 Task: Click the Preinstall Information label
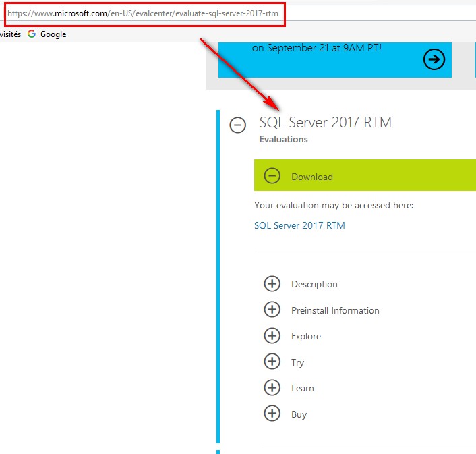336,310
